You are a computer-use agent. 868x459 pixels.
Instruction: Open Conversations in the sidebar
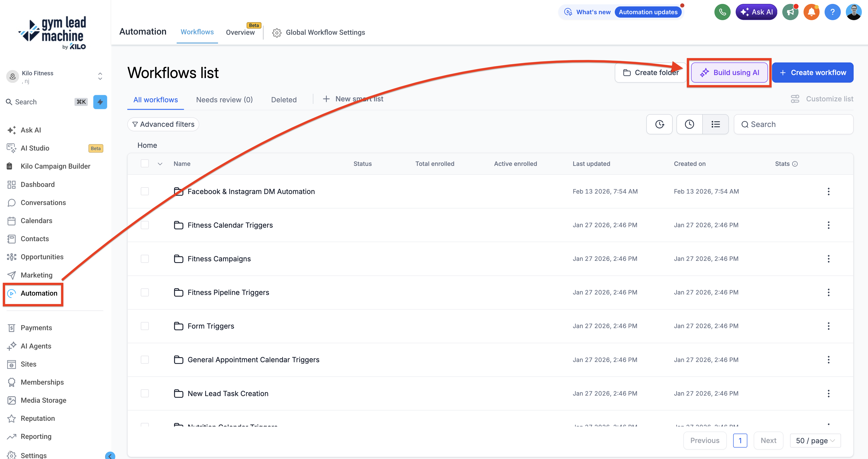click(43, 202)
